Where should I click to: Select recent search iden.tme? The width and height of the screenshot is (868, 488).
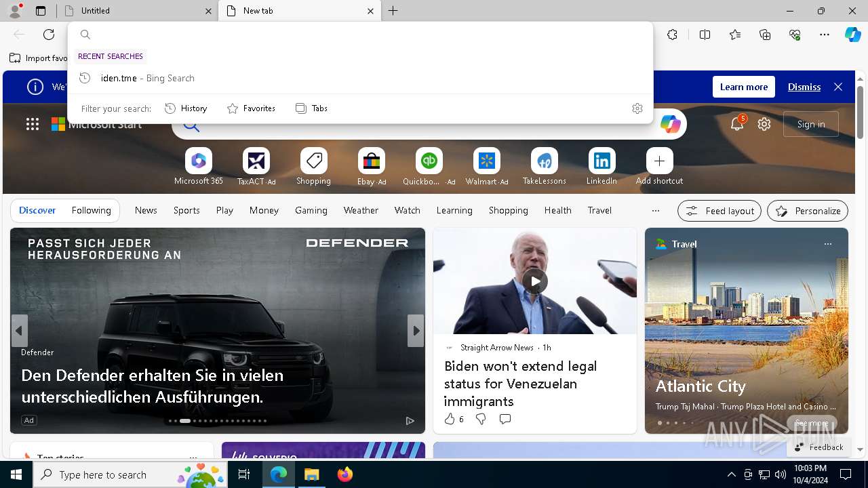(360, 78)
